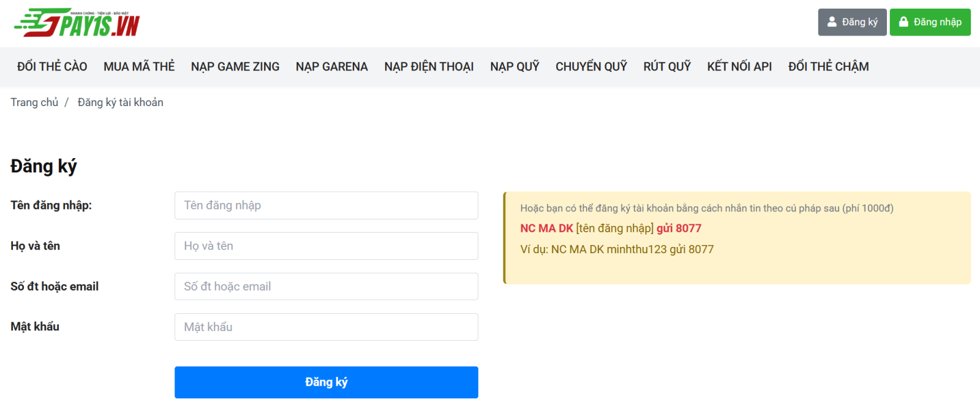
Task: Open the ĐỔI THẺ CÀO menu
Action: click(x=52, y=67)
